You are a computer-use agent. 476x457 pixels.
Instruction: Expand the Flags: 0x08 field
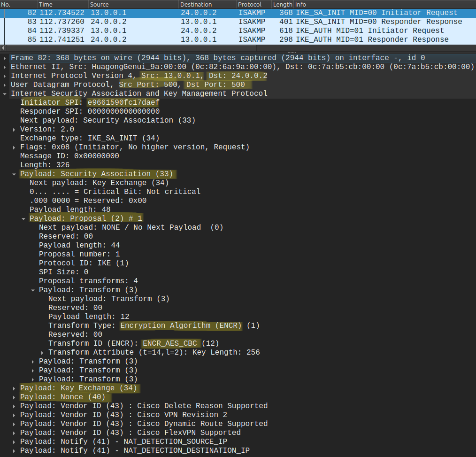pyautogui.click(x=14, y=147)
